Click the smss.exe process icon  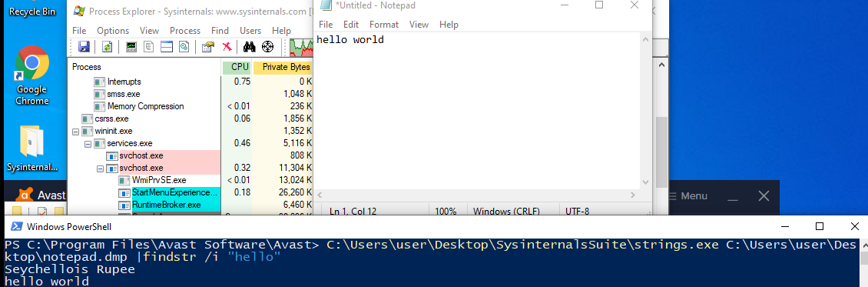pos(100,94)
